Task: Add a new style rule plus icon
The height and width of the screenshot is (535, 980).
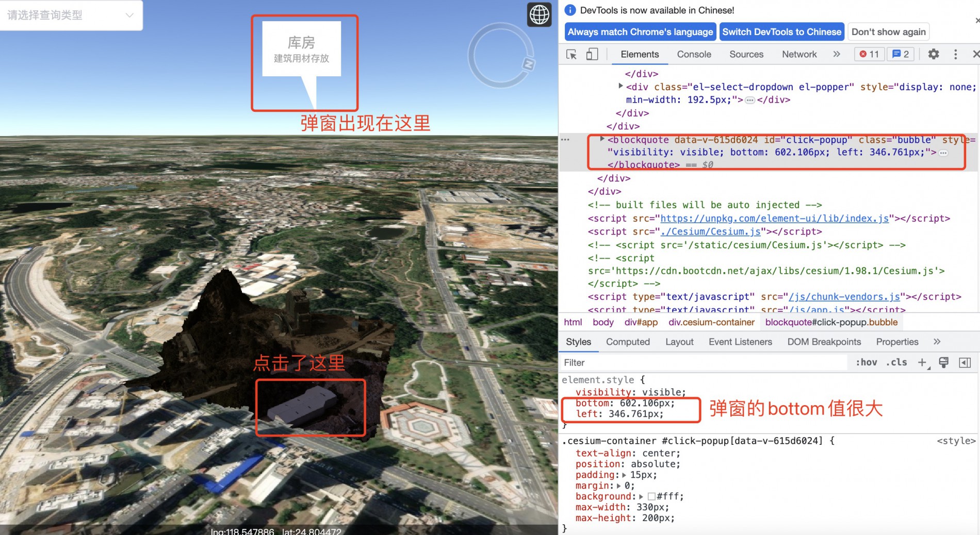Action: pos(923,363)
